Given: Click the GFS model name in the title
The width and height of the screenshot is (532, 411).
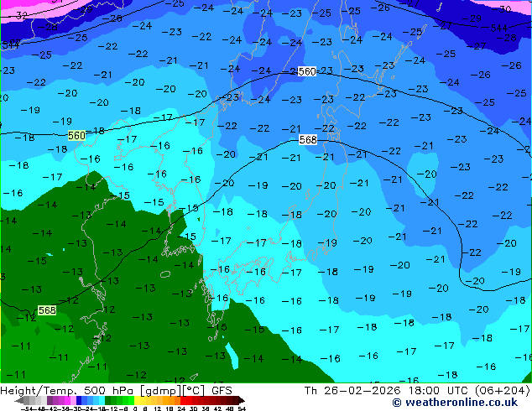Looking at the screenshot, I should [x=222, y=391].
